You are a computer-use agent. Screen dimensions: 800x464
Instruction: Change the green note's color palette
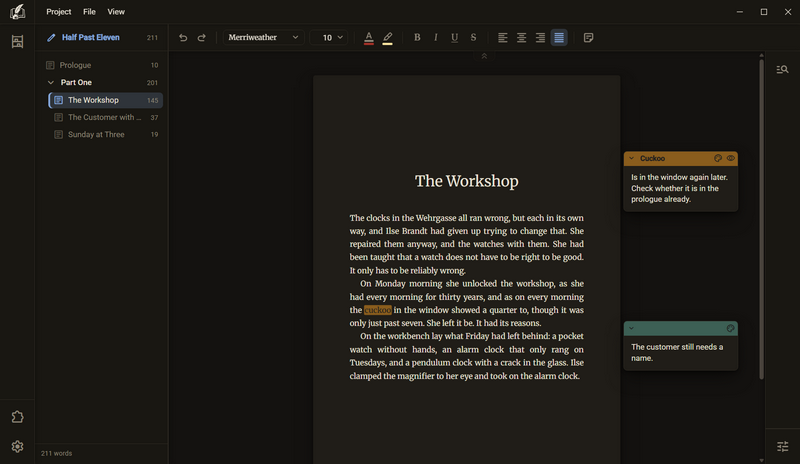731,328
